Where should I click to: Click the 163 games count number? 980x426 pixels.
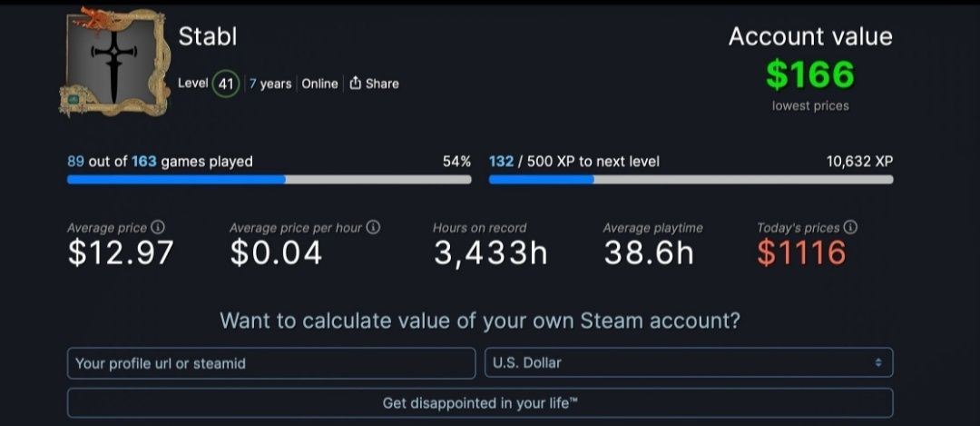click(x=143, y=162)
